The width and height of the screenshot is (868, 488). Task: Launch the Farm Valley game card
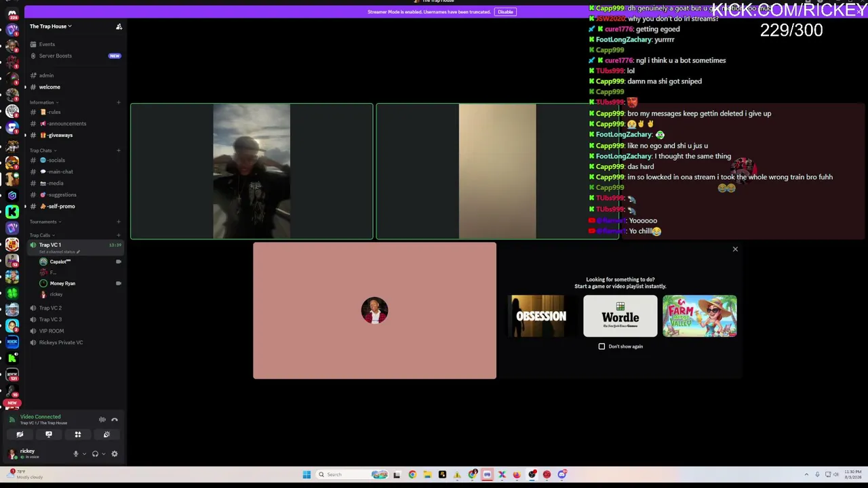[x=700, y=316]
